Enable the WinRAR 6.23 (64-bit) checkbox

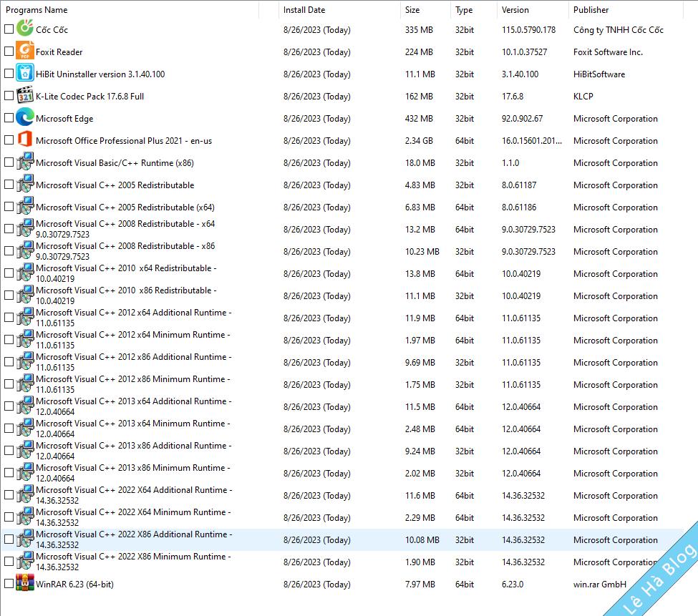[x=9, y=584]
